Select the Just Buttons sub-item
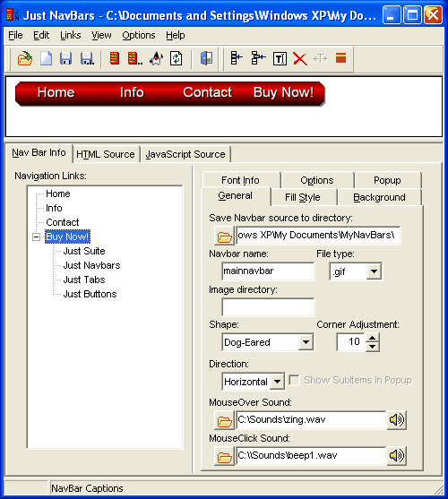 point(90,294)
